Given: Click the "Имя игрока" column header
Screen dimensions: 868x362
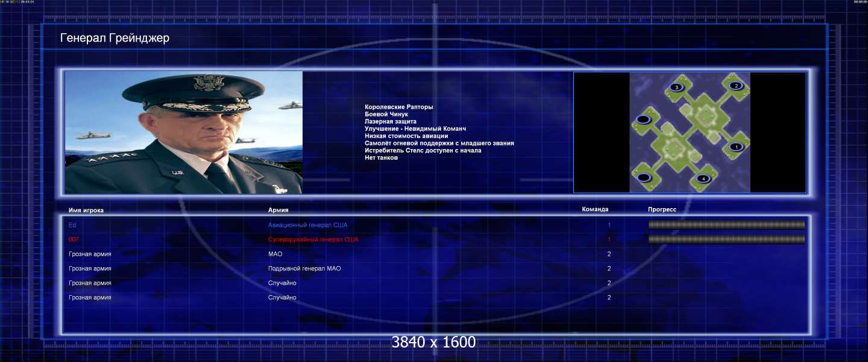Looking at the screenshot, I should click(86, 210).
